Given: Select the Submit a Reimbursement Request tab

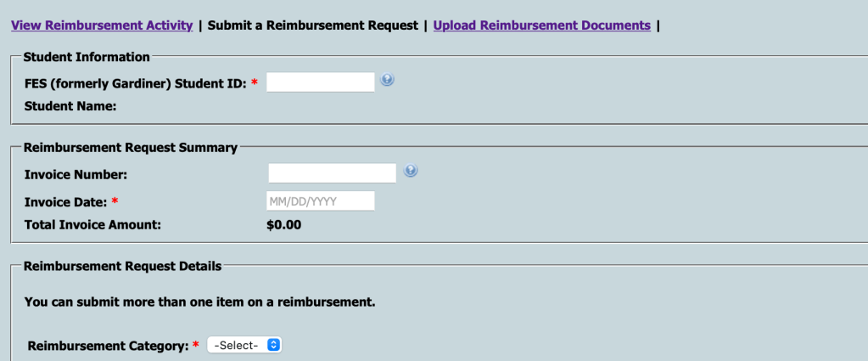Looking at the screenshot, I should pos(313,25).
